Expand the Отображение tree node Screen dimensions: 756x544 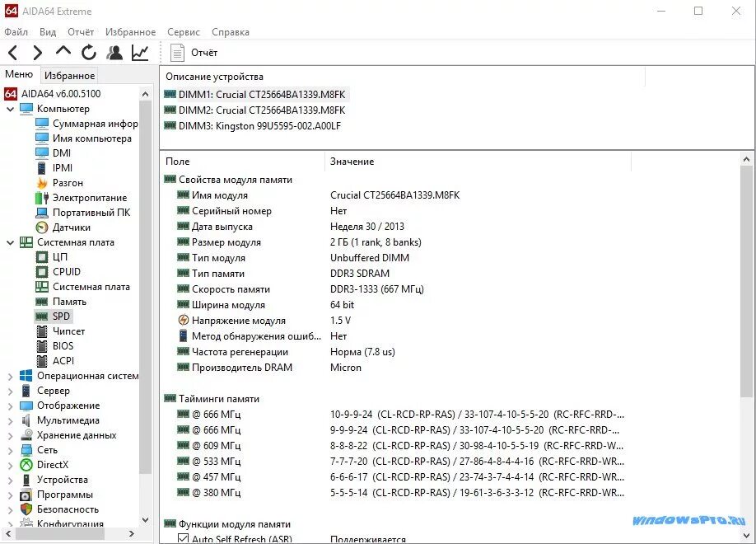[10, 406]
